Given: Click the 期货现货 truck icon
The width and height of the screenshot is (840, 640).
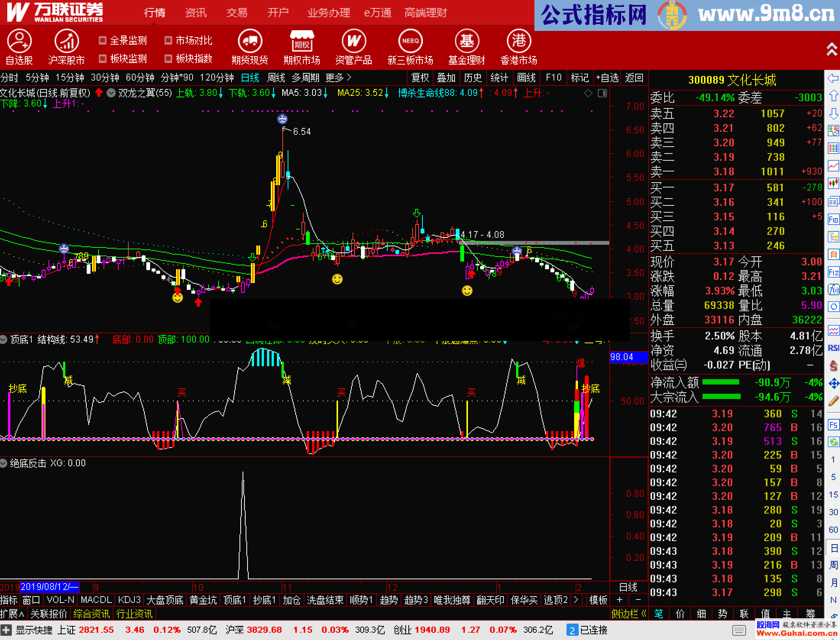Looking at the screenshot, I should (x=250, y=41).
